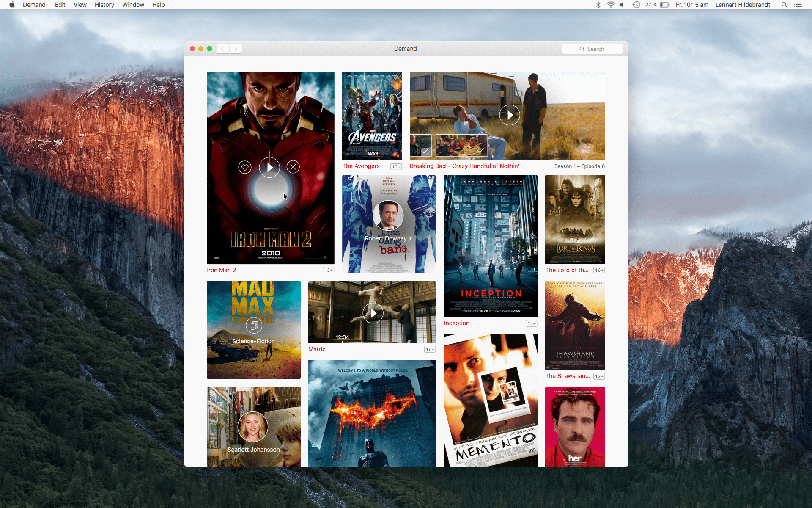Screen dimensions: 812x508
Task: Open the Science-Fiction genre mask icon
Action: pos(254,326)
